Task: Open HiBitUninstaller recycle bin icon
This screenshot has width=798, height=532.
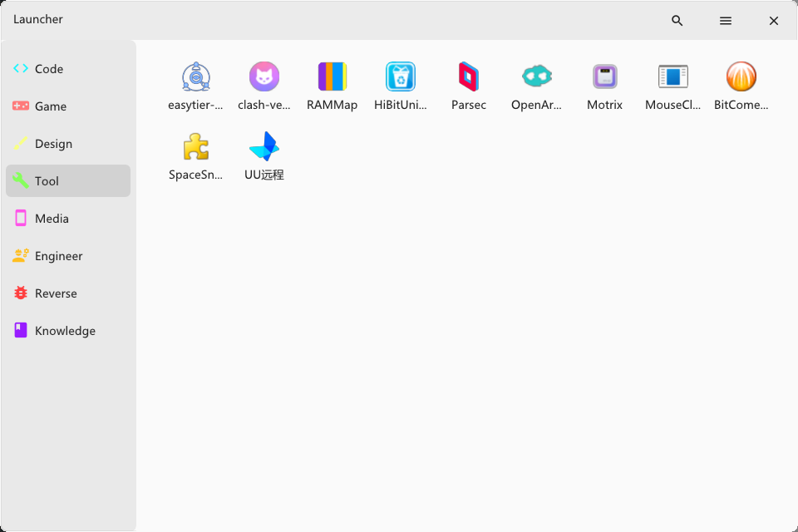Action: (x=401, y=76)
